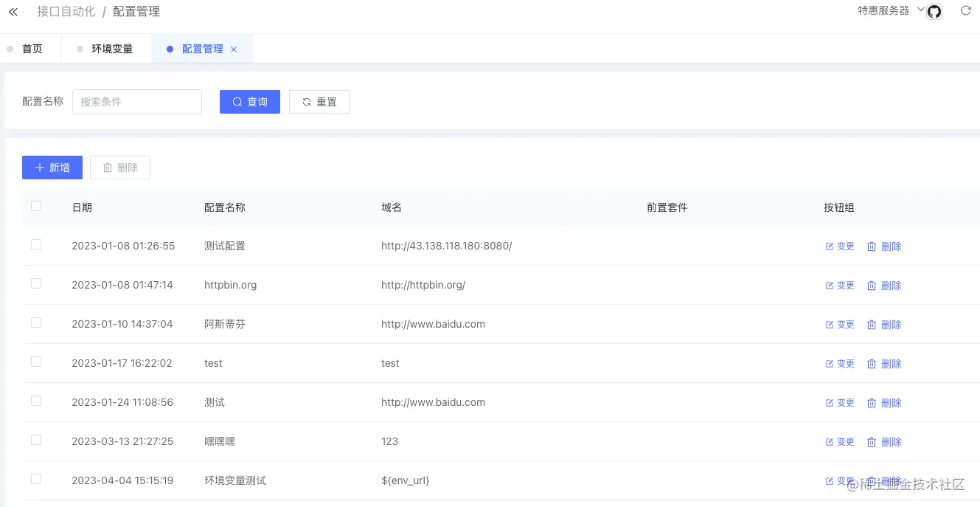Click the date 2023-01-10 14:37:04
980x507 pixels.
coord(122,324)
